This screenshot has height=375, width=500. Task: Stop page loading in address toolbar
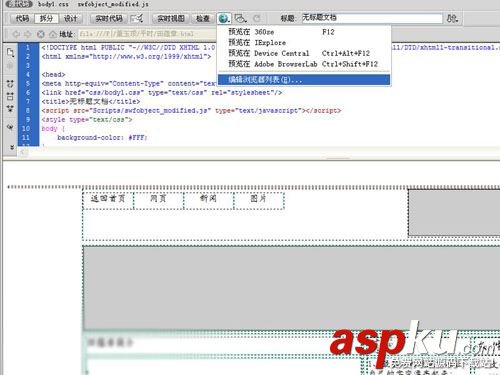pos(41,34)
